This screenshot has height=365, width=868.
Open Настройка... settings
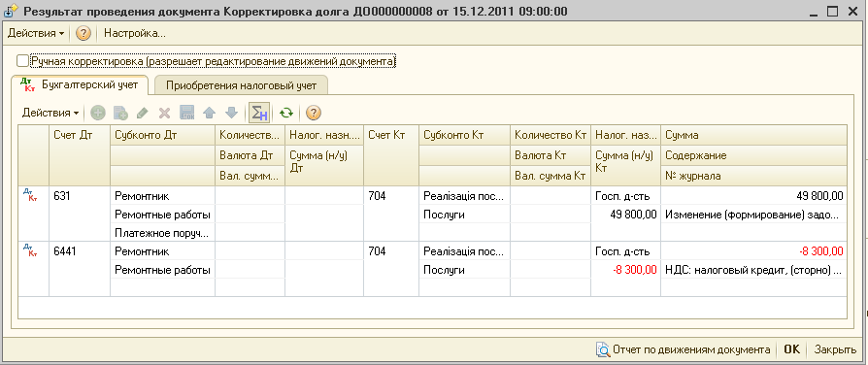coord(135,33)
